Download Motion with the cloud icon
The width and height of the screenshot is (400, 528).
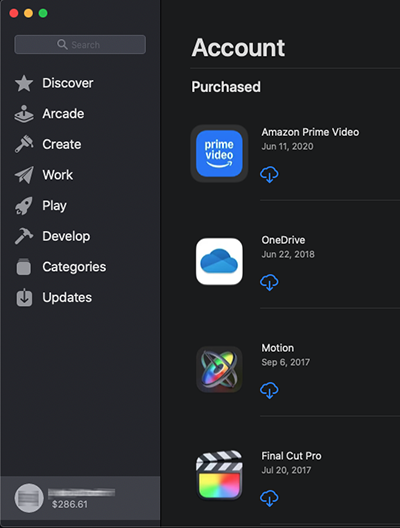point(269,390)
